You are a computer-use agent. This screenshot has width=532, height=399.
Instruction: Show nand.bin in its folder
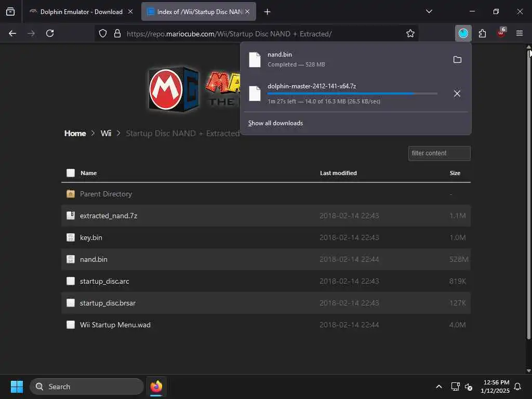457,60
